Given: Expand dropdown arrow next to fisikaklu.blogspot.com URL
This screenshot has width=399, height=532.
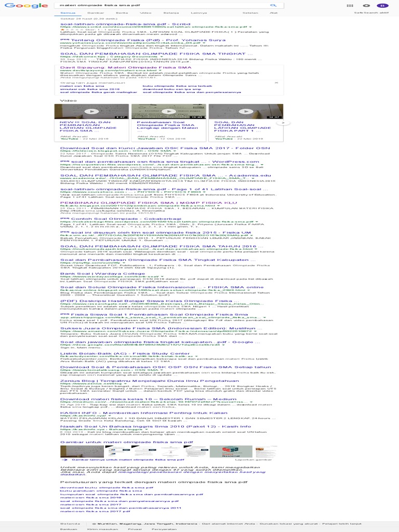Looking at the screenshot, I should pos(219,206).
